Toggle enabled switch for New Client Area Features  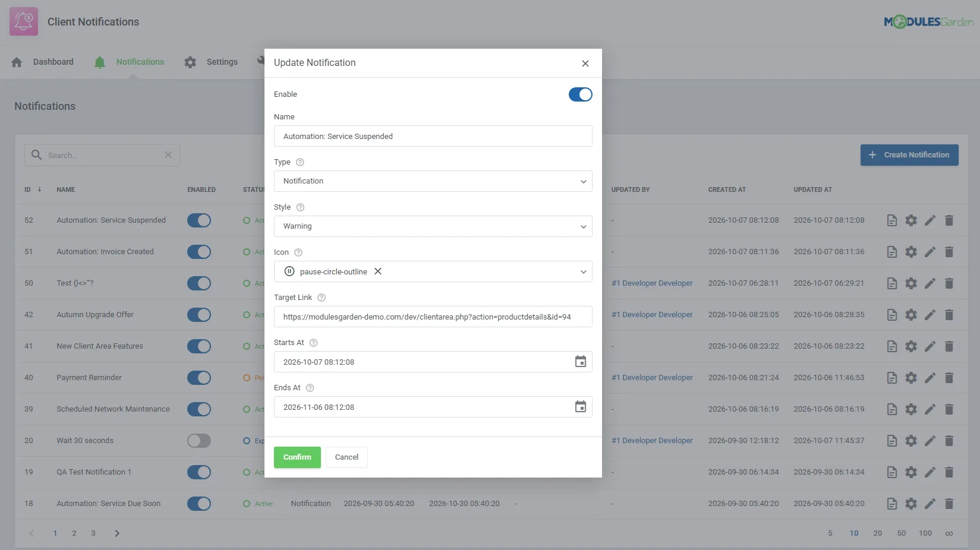(199, 346)
